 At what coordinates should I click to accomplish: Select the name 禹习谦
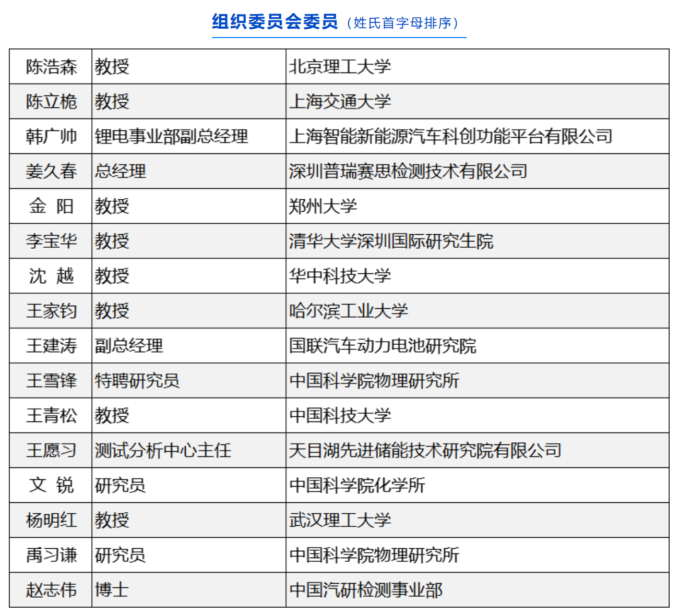(x=51, y=556)
